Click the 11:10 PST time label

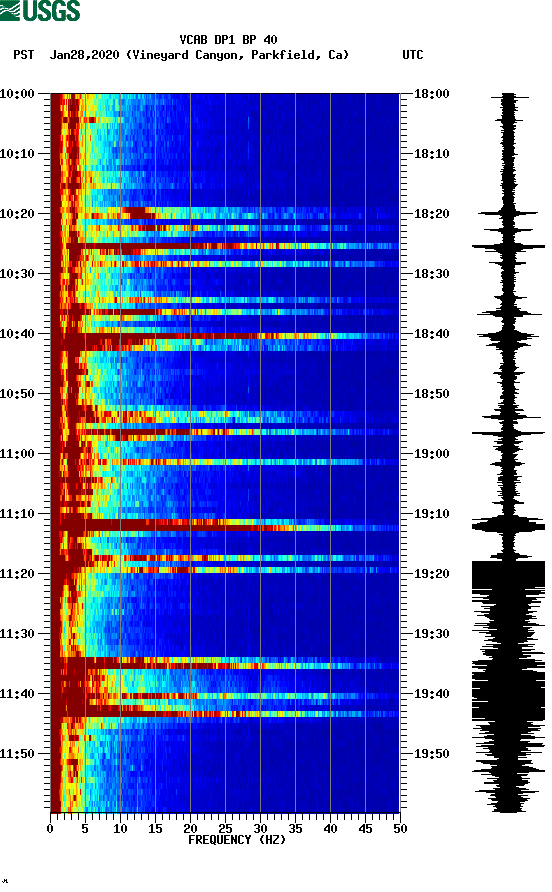point(17,514)
